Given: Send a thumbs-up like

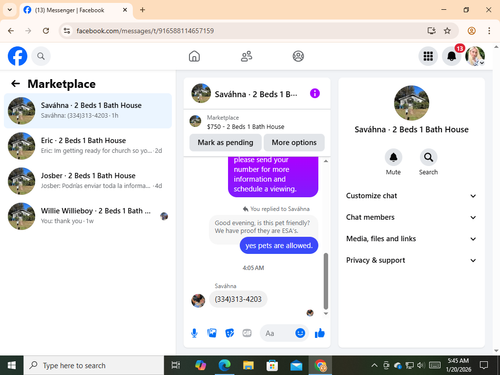Looking at the screenshot, I should (x=320, y=333).
